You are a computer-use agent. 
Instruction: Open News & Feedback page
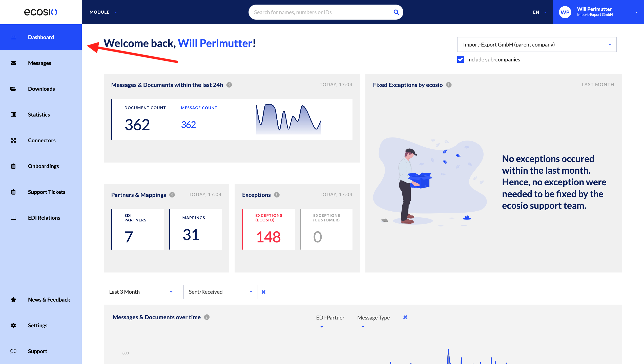pos(41,300)
